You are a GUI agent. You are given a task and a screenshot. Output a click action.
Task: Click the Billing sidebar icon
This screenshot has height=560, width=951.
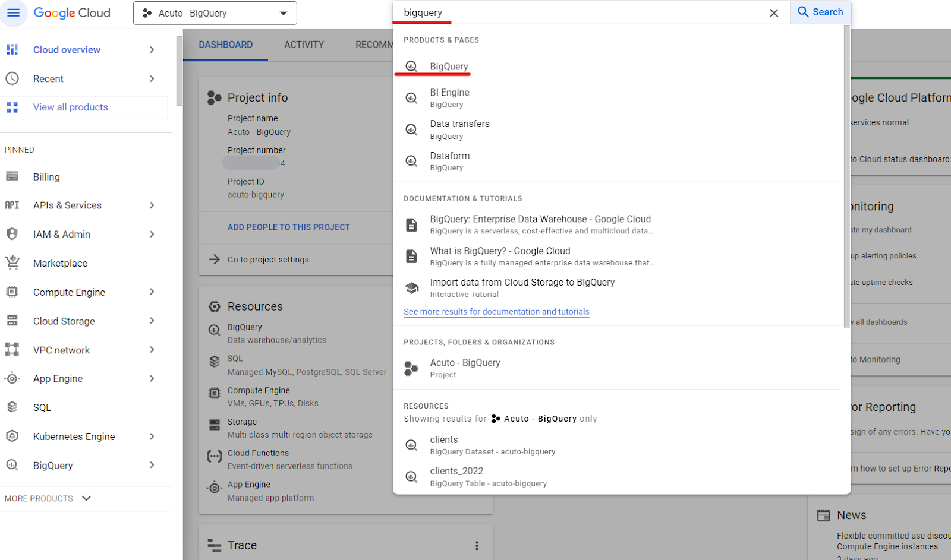tap(12, 176)
